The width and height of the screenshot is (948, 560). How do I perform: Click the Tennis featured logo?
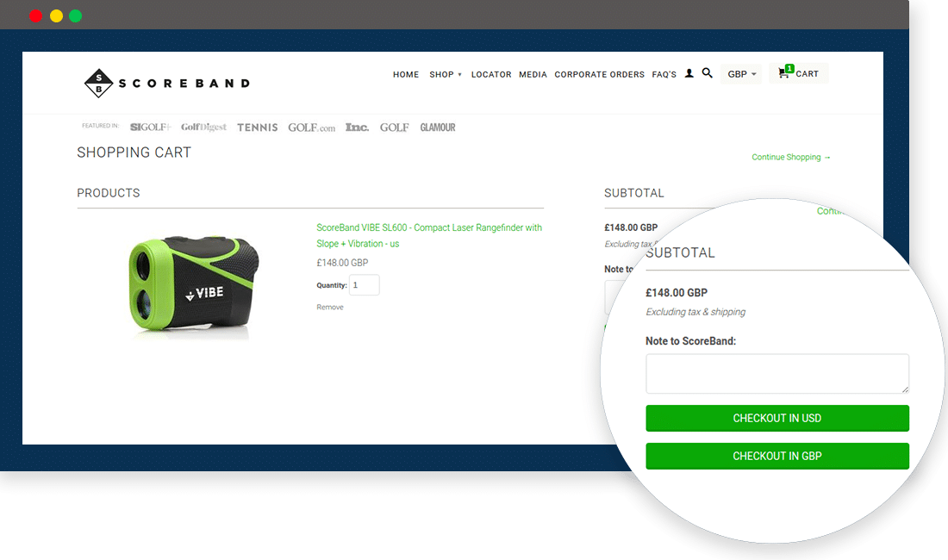[x=258, y=128]
